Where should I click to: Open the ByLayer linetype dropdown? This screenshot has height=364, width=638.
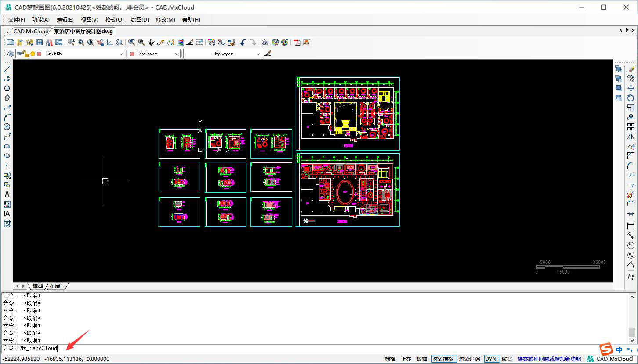click(223, 54)
